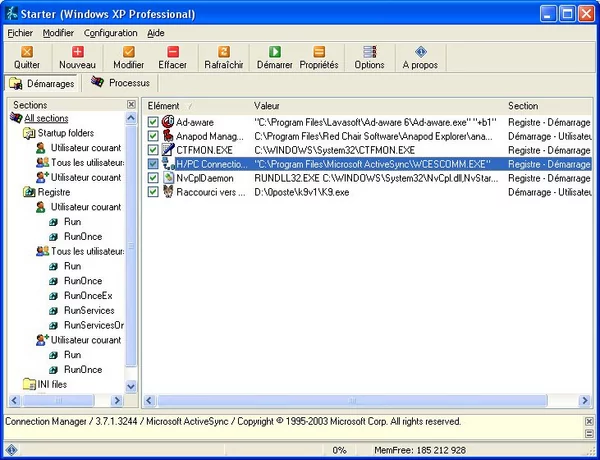Uncheck the Raccourci vers startup entry
Viewport: 600px width, 460px height.
[153, 191]
